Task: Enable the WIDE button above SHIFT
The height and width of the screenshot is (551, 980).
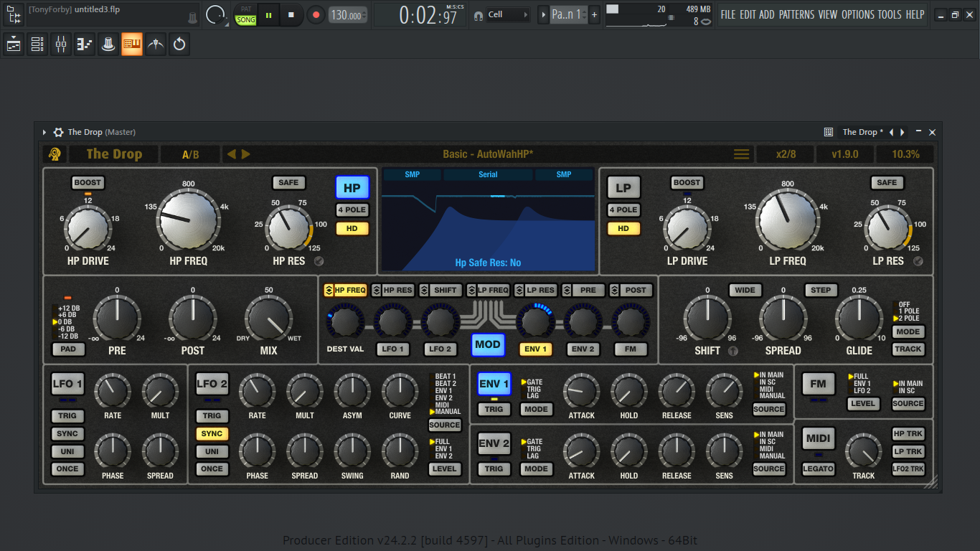Action: [745, 291]
